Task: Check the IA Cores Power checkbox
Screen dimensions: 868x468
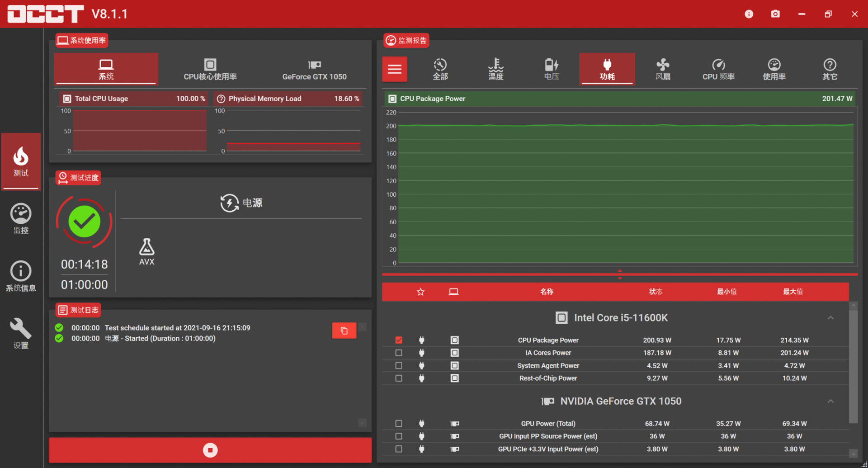Action: [399, 353]
